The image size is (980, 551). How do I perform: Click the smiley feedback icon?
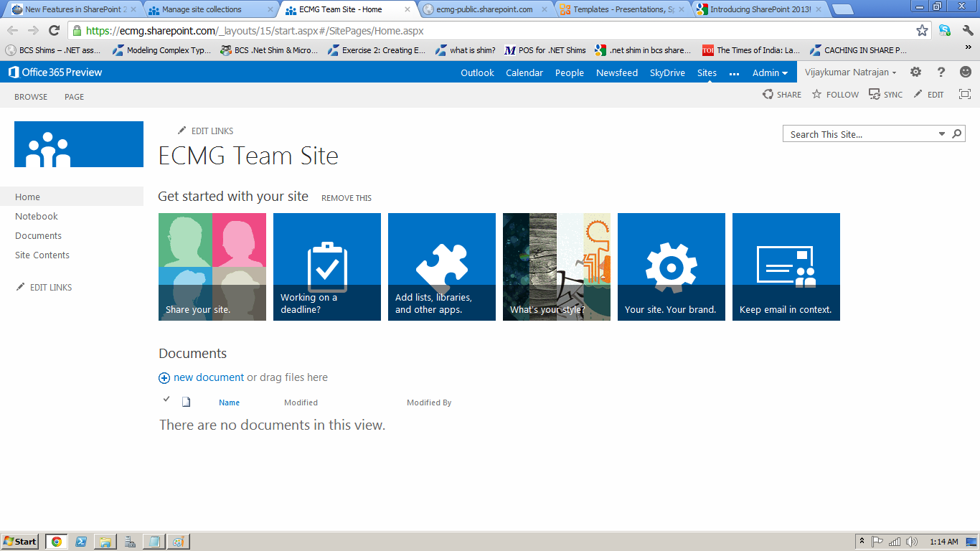click(966, 72)
